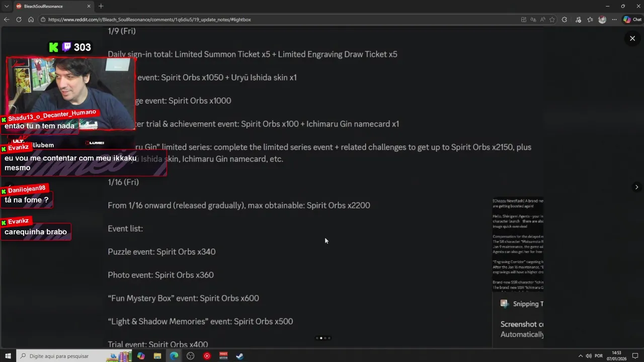Viewport: 644px width, 362px height.
Task: Open Steam from the taskbar
Action: pyautogui.click(x=240, y=356)
